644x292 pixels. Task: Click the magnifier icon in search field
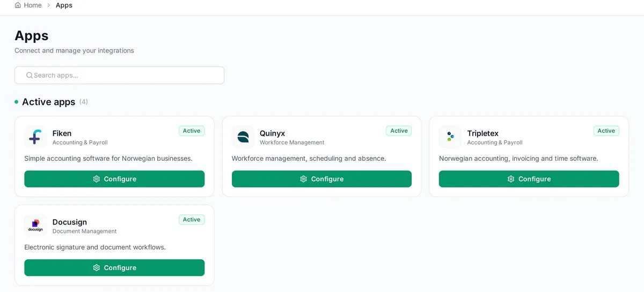[30, 76]
